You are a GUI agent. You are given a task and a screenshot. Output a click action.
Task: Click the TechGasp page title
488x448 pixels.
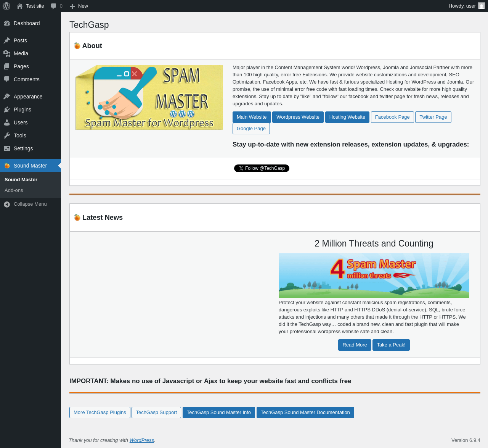[x=89, y=25]
